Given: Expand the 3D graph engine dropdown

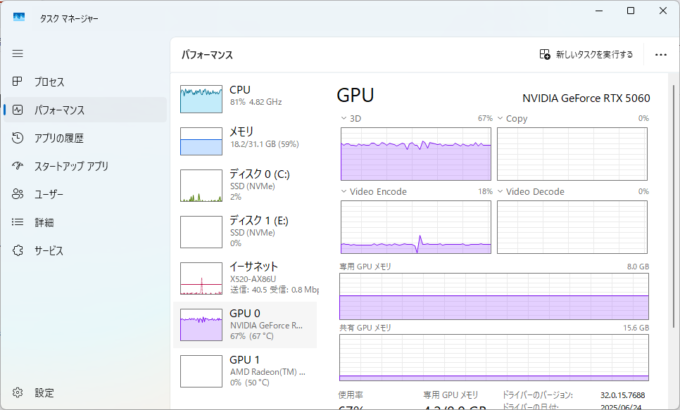Looking at the screenshot, I should click(346, 118).
